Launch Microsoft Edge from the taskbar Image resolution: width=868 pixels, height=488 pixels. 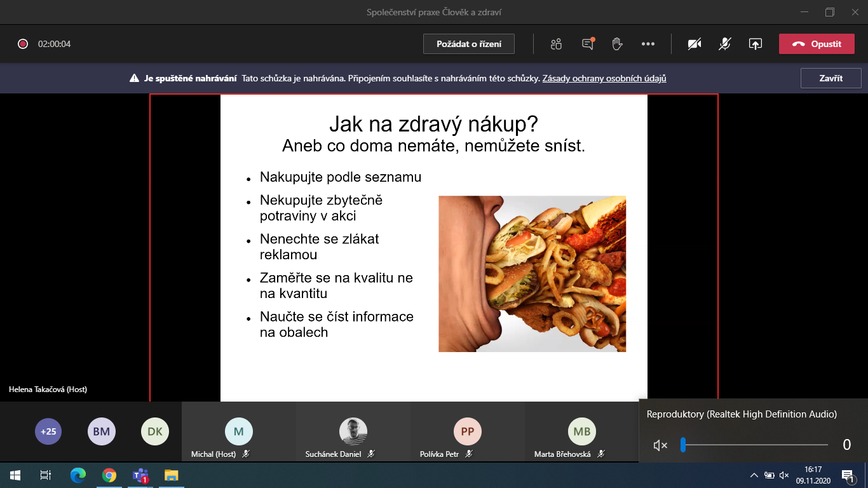(x=78, y=475)
